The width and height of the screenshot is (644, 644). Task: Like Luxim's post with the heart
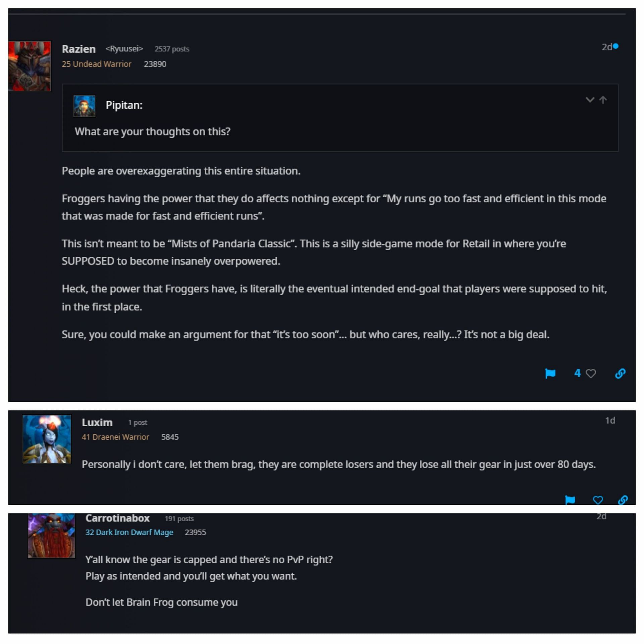[598, 500]
